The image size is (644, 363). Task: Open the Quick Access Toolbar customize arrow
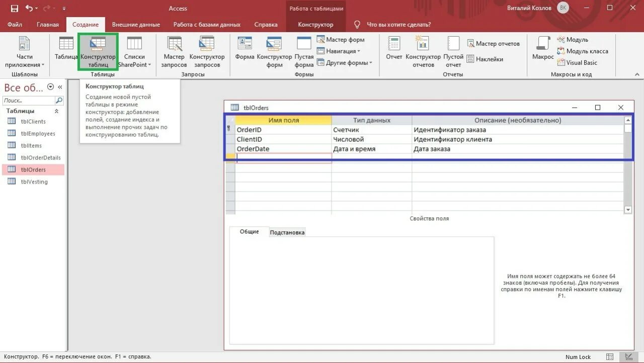click(x=64, y=9)
